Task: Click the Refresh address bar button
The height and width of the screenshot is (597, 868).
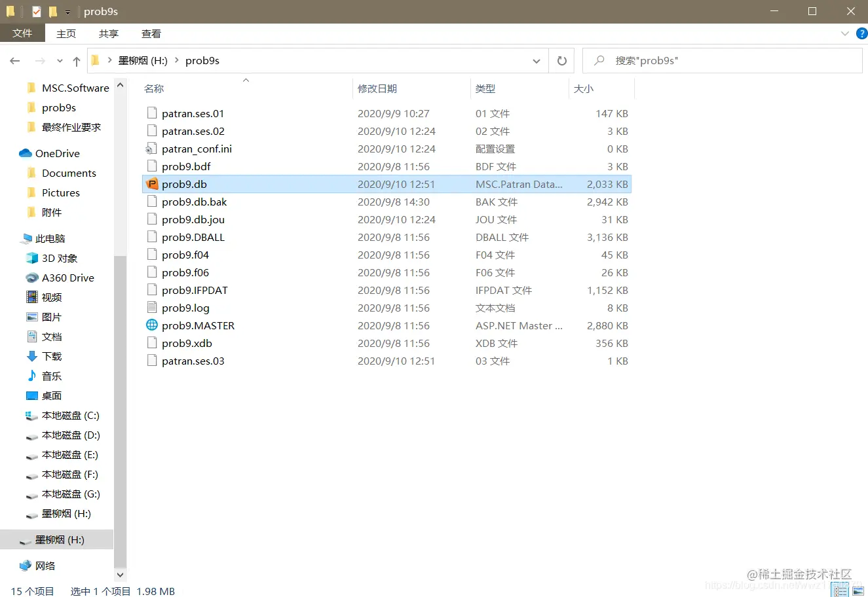Action: click(x=561, y=61)
